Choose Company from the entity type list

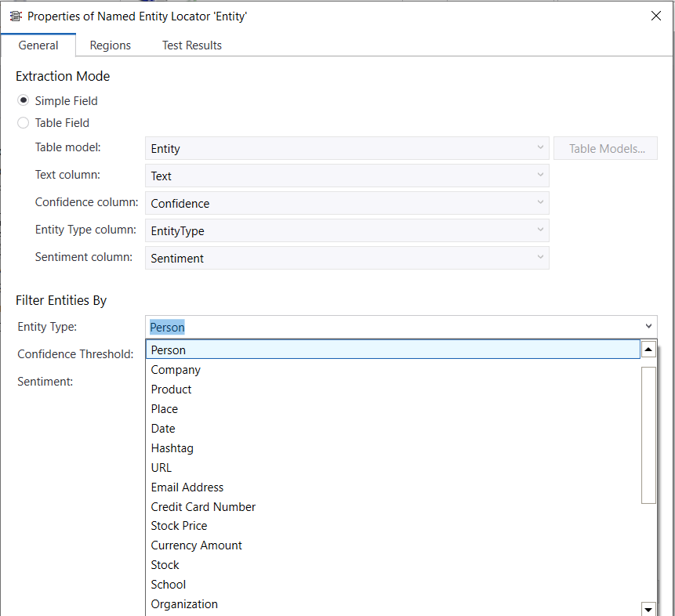point(176,370)
